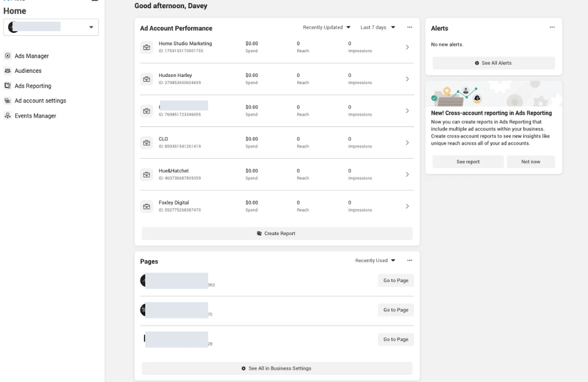Open the Pages section overflow menu

[410, 260]
